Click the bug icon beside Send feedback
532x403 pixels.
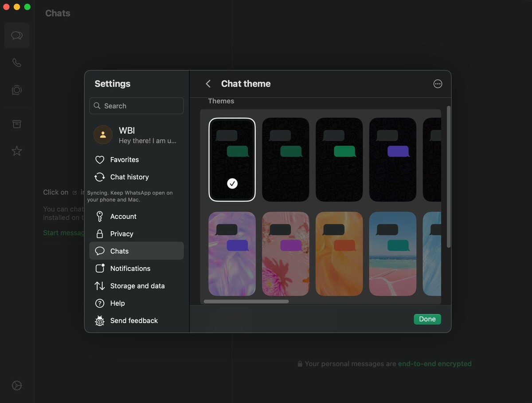tap(100, 320)
